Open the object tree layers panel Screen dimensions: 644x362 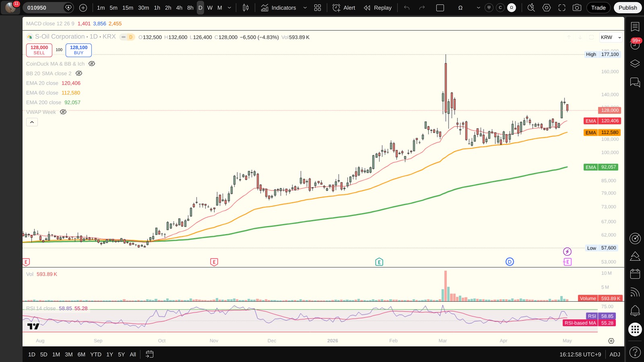click(635, 64)
